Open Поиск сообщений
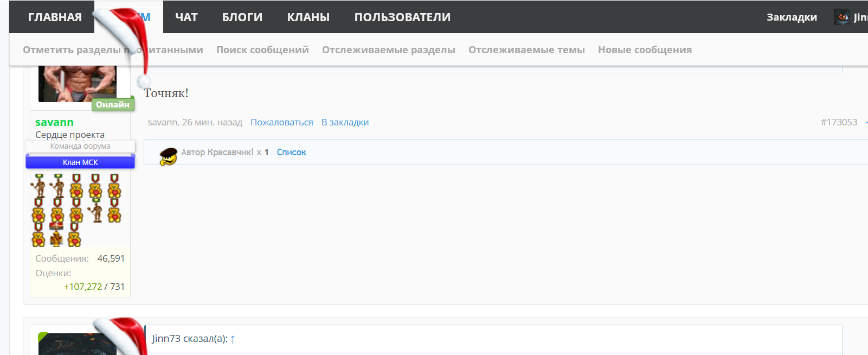This screenshot has height=355, width=868. coord(262,49)
